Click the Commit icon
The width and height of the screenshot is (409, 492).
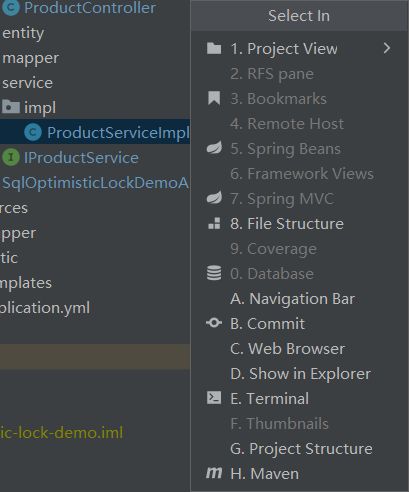[214, 323]
